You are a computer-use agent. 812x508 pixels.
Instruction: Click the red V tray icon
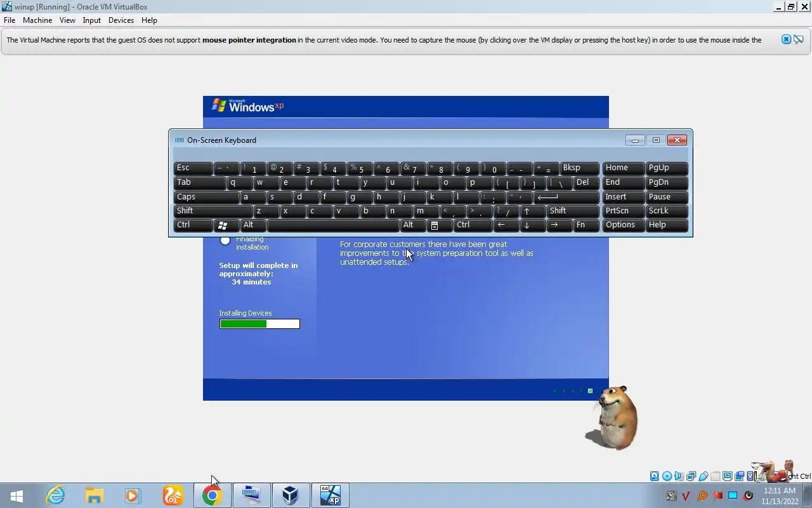686,495
